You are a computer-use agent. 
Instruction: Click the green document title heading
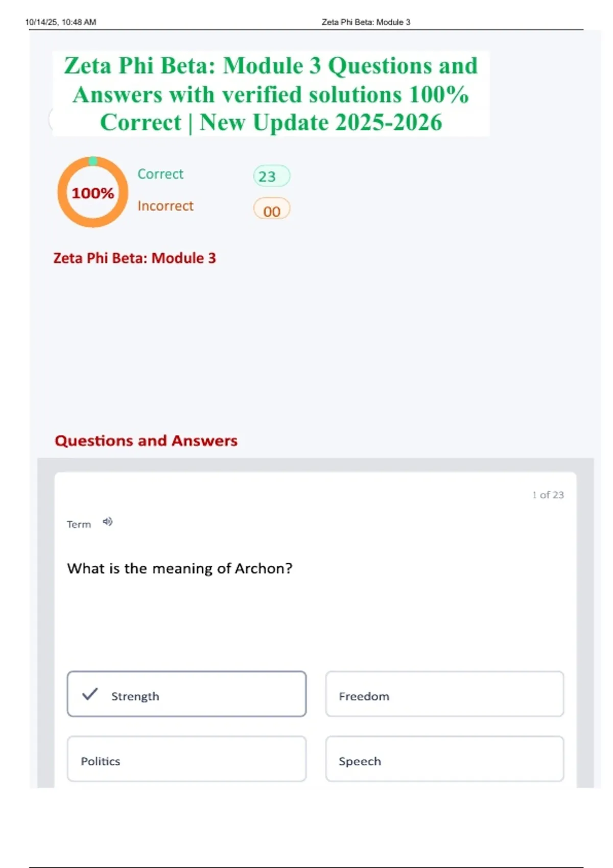point(271,94)
